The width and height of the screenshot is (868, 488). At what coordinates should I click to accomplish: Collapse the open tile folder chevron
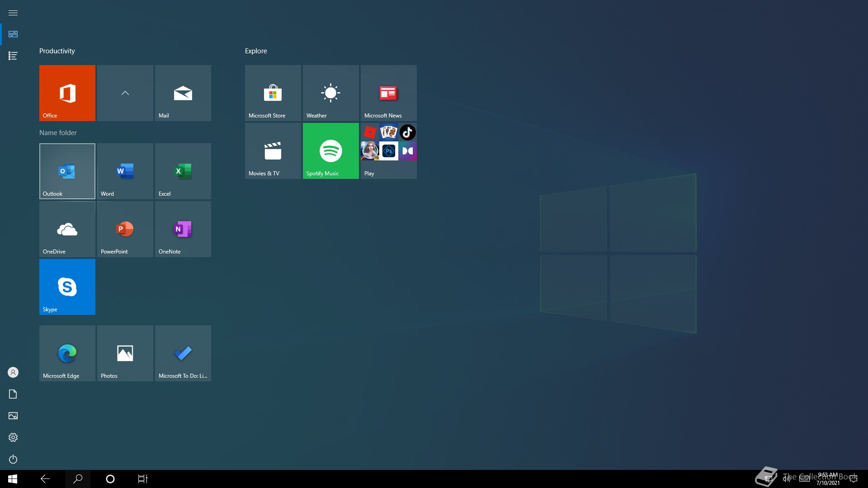click(125, 93)
